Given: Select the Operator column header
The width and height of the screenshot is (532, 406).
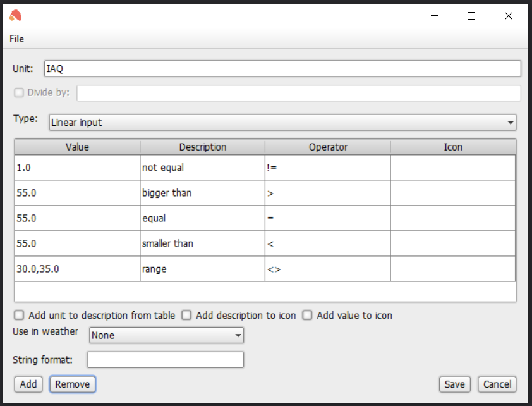Looking at the screenshot, I should (328, 147).
